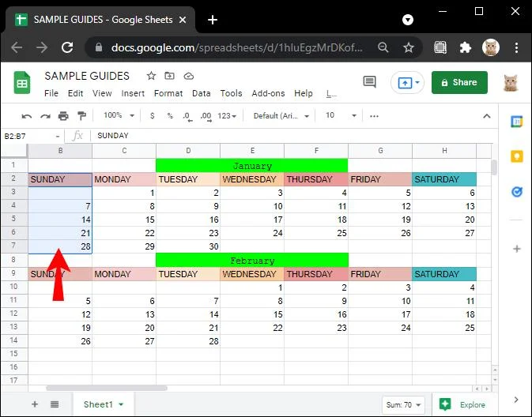Open the Sum: 70 summary dropdown
Screen dimensions: 532x417
[x=403, y=405]
